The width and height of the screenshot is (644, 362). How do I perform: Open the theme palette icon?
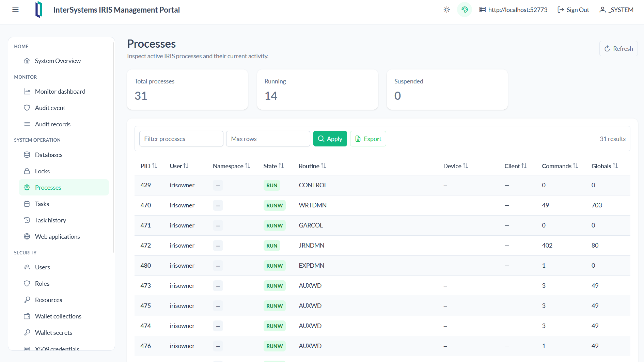click(465, 10)
